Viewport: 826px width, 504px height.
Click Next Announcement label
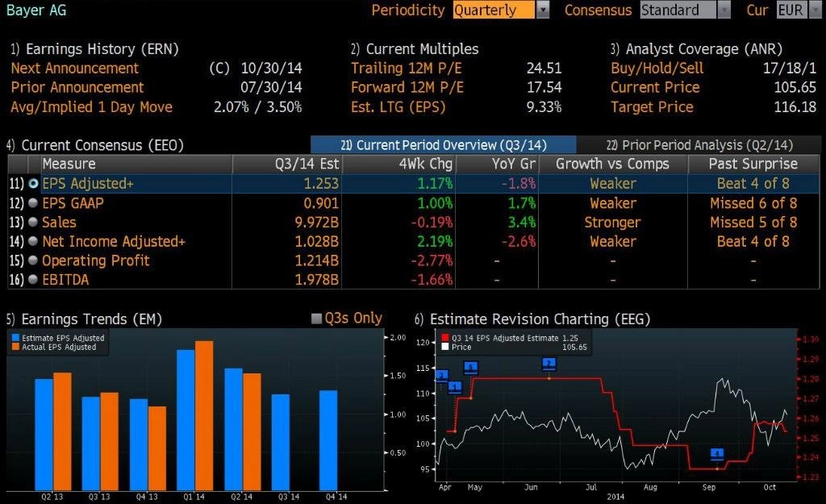point(75,68)
